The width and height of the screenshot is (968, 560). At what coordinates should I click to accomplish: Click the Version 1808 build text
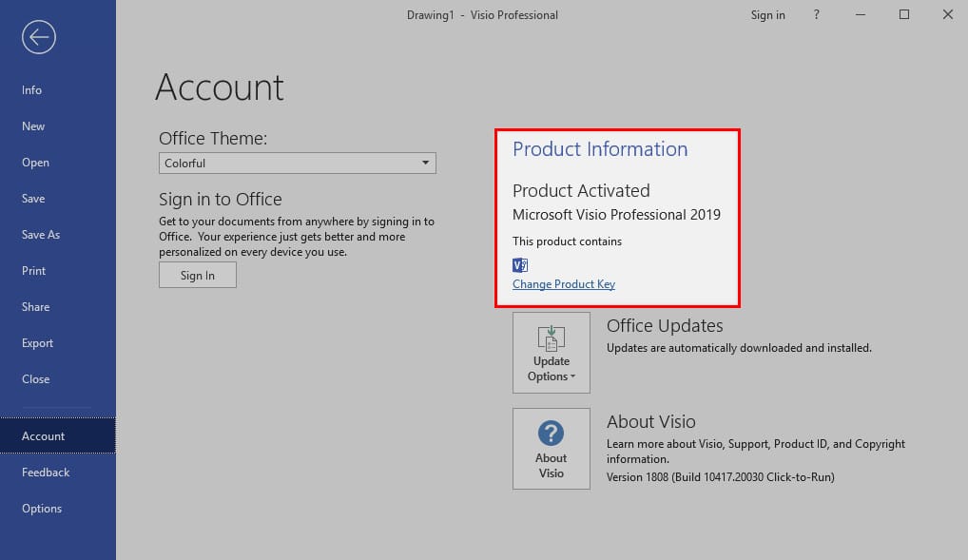[721, 477]
